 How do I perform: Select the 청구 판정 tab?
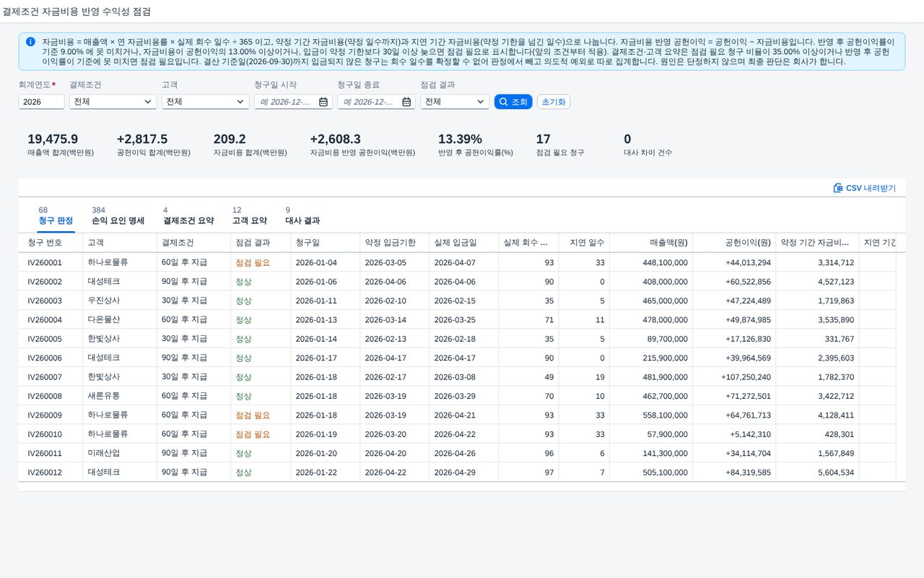coord(56,216)
